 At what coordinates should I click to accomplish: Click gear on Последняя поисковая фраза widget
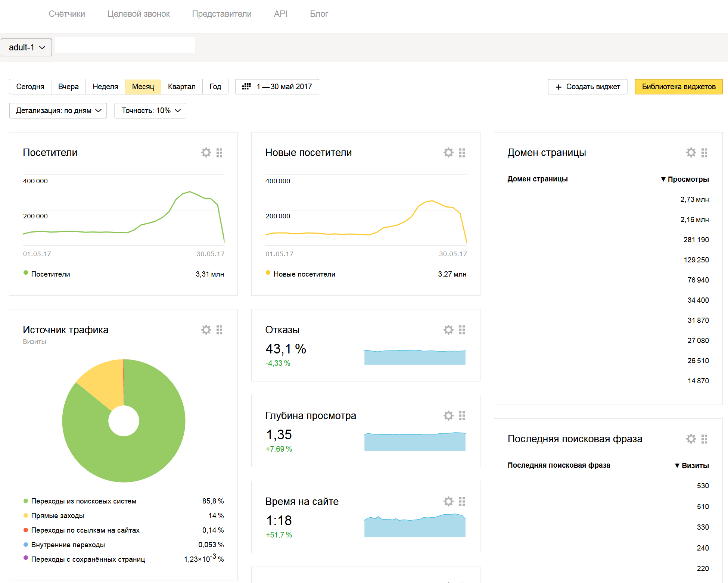pyautogui.click(x=691, y=439)
